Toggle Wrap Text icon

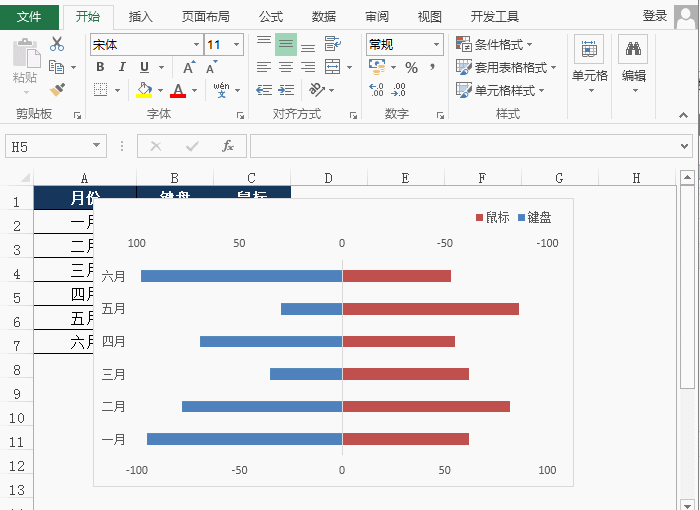click(333, 44)
